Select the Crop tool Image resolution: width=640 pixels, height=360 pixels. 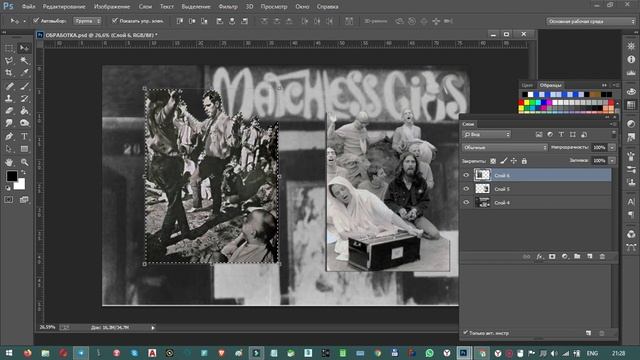(x=9, y=73)
